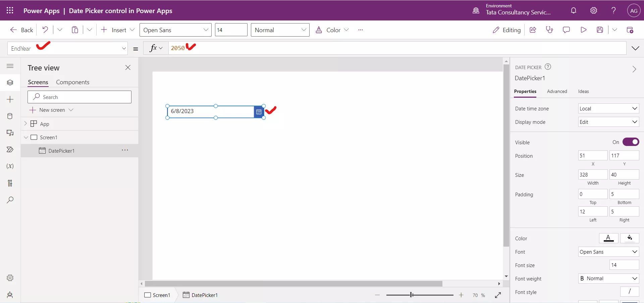The height and width of the screenshot is (303, 644).
Task: Click the Back button
Action: (21, 30)
